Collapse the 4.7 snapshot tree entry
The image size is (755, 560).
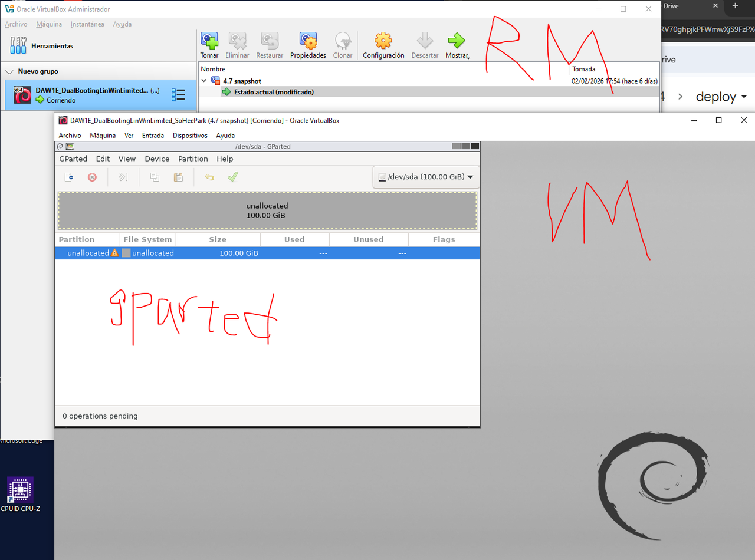coord(203,80)
